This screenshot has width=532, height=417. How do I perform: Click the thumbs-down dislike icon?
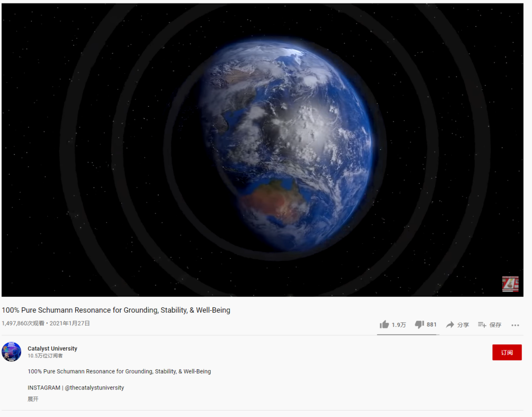(419, 325)
